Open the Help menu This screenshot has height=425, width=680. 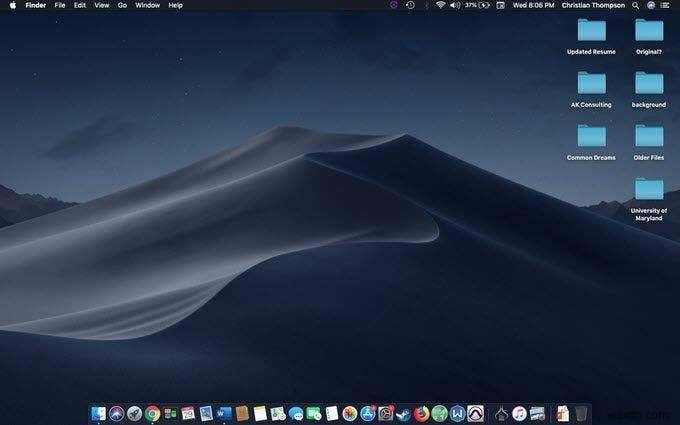(x=175, y=5)
